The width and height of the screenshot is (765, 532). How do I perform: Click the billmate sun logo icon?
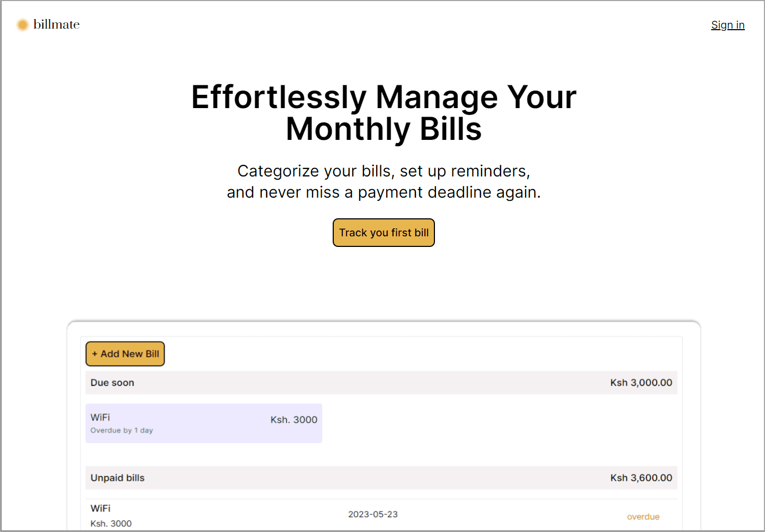(22, 24)
